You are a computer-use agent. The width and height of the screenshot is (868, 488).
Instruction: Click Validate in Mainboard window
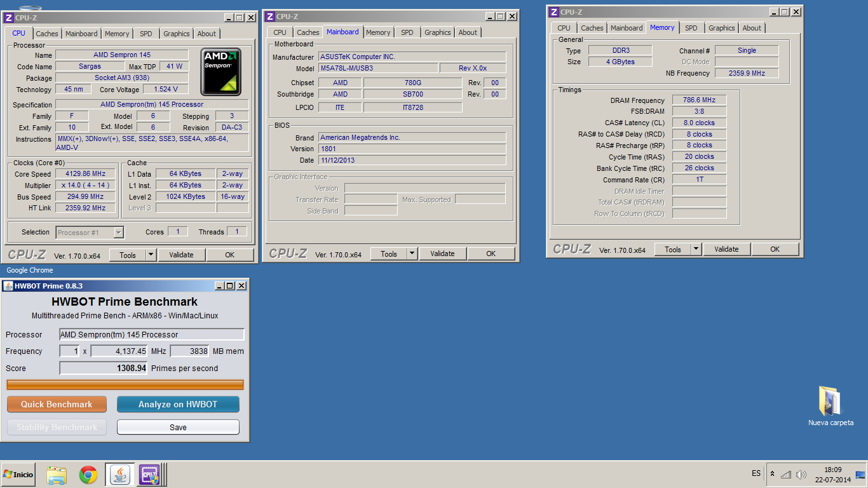[x=442, y=254]
